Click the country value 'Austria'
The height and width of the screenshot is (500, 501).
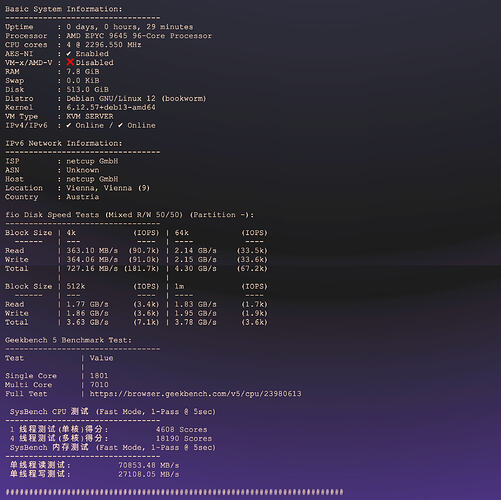tap(83, 197)
